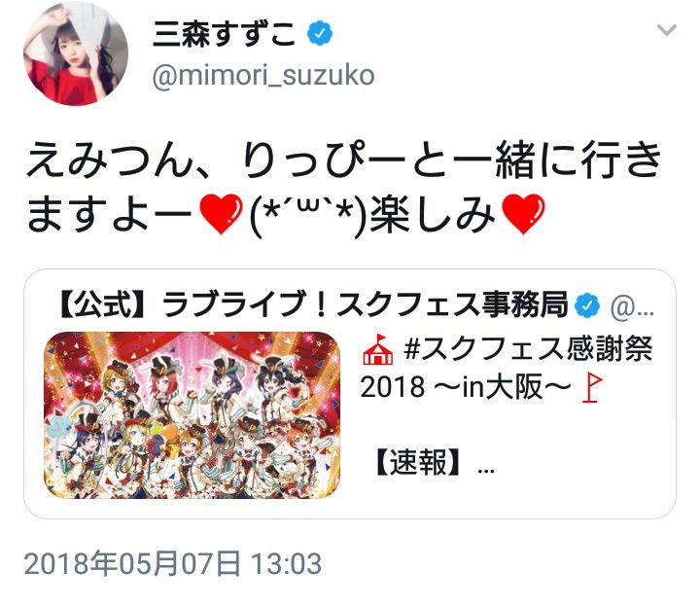Select the 2018 ～in大阪～ text line
This screenshot has width=700, height=606.
click(466, 387)
